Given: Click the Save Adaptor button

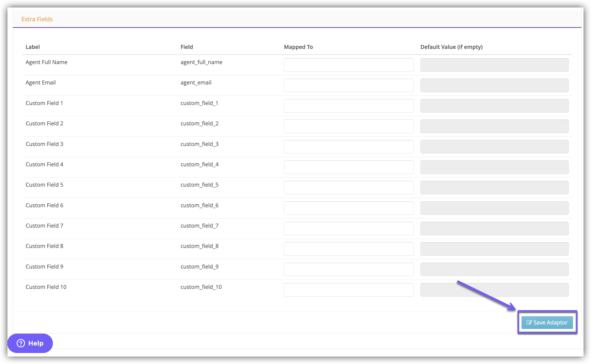Looking at the screenshot, I should point(547,322).
